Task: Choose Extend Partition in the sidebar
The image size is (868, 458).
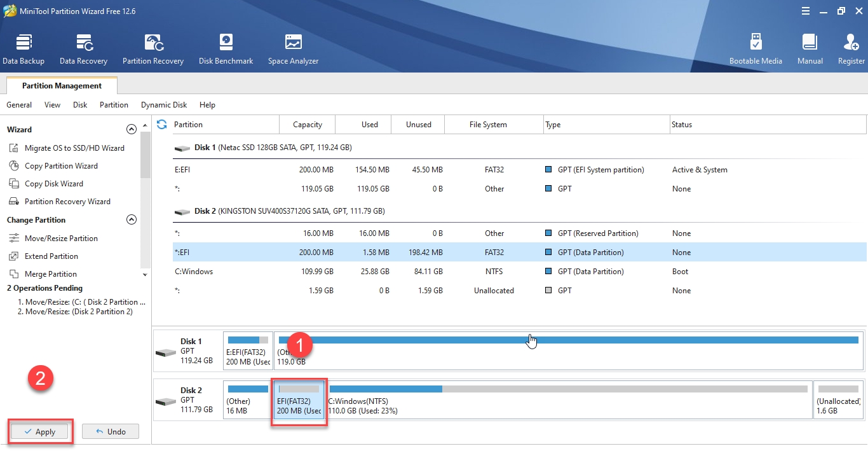Action: coord(51,256)
